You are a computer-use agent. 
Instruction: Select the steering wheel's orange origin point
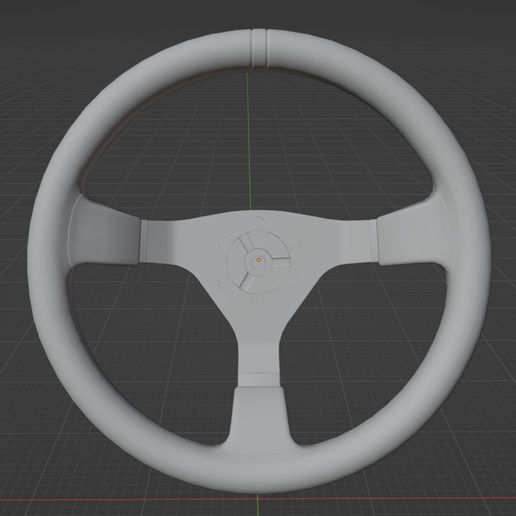(x=258, y=260)
